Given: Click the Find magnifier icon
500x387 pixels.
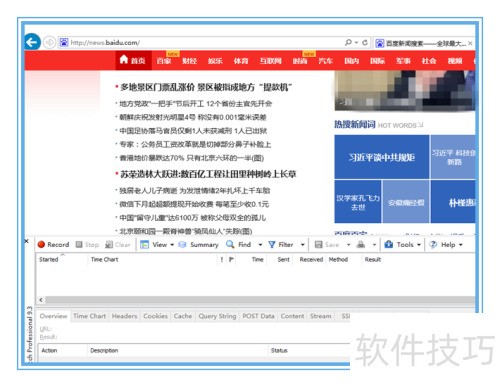Looking at the screenshot, I should tap(230, 244).
